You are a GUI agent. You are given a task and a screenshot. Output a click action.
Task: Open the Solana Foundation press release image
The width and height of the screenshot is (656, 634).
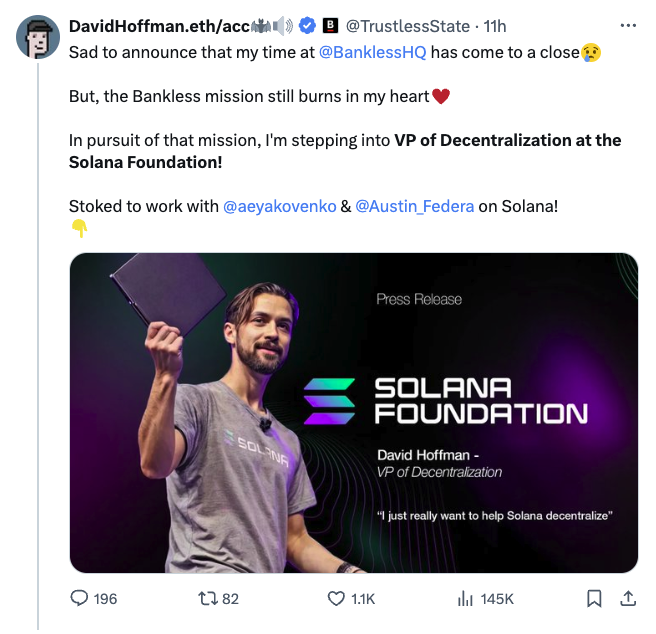[353, 413]
